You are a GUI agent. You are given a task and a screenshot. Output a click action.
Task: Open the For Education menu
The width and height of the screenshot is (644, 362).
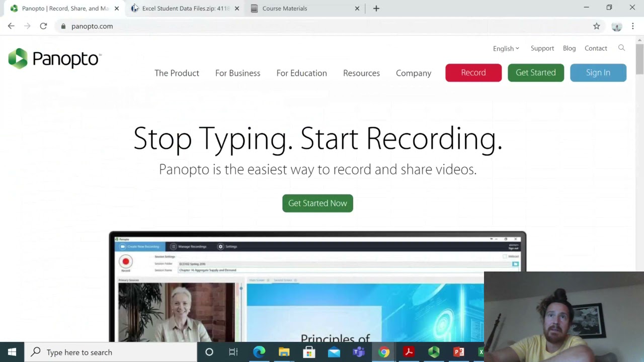click(301, 73)
